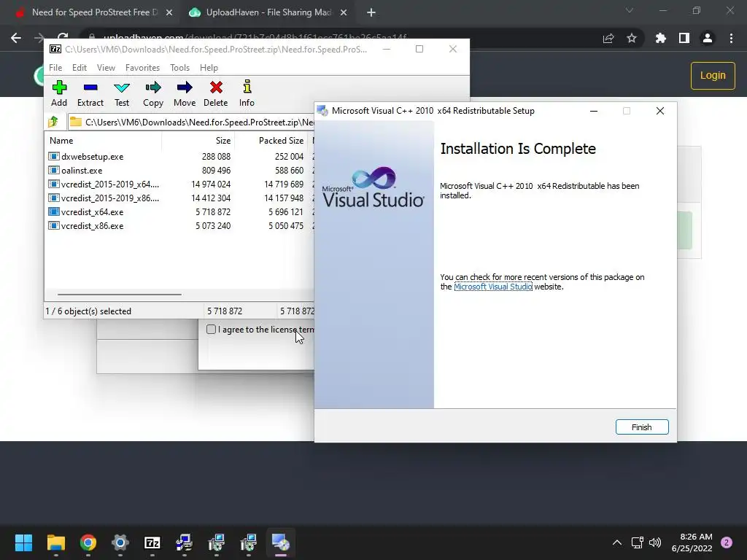This screenshot has height=560, width=747.
Task: Toggle the Chrome side panel icon
Action: (684, 38)
